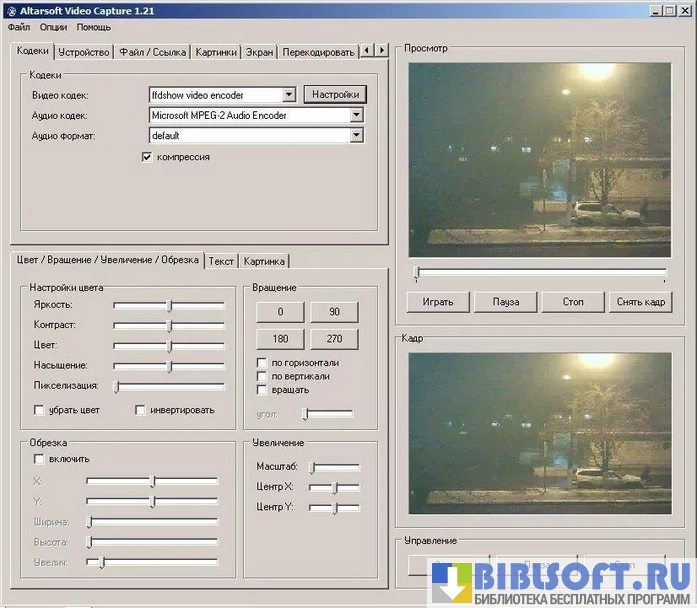This screenshot has width=697, height=608.
Task: Enable the убрать цвет checkbox
Action: (x=40, y=410)
